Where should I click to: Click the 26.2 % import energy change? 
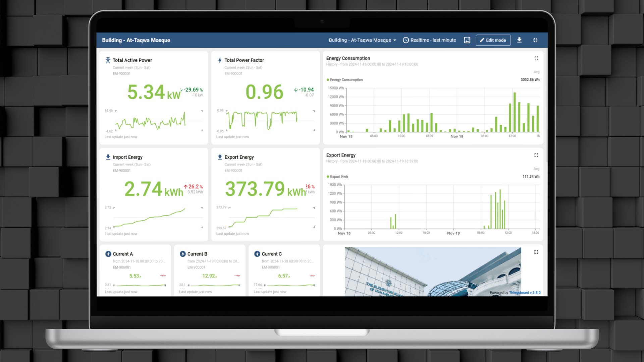point(193,187)
